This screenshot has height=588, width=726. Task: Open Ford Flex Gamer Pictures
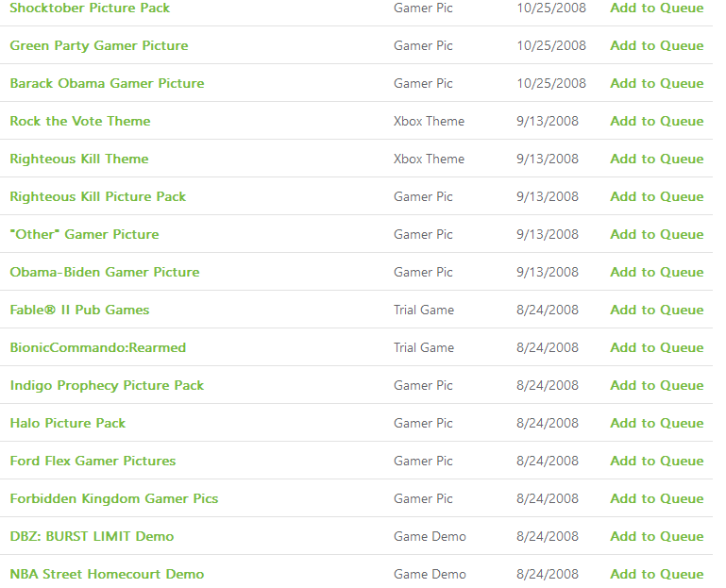pyautogui.click(x=93, y=462)
